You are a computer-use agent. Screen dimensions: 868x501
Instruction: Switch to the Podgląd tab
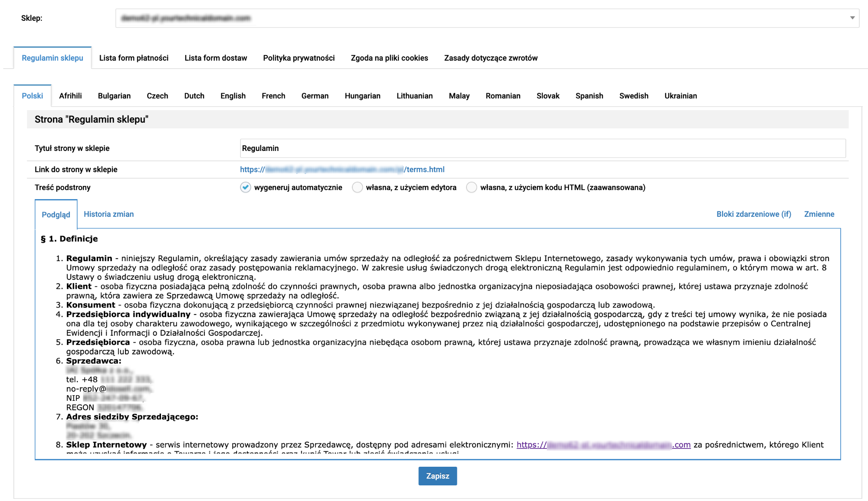[x=56, y=215]
